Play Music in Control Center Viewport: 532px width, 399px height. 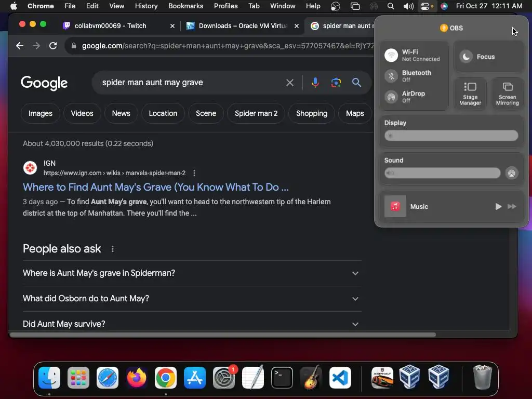(x=498, y=206)
